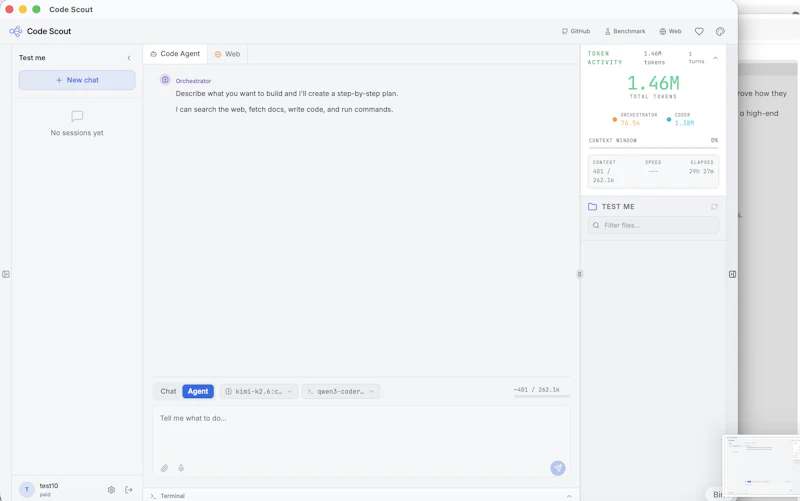
Task: Open the qwen3-coder model dropdown
Action: click(x=341, y=391)
